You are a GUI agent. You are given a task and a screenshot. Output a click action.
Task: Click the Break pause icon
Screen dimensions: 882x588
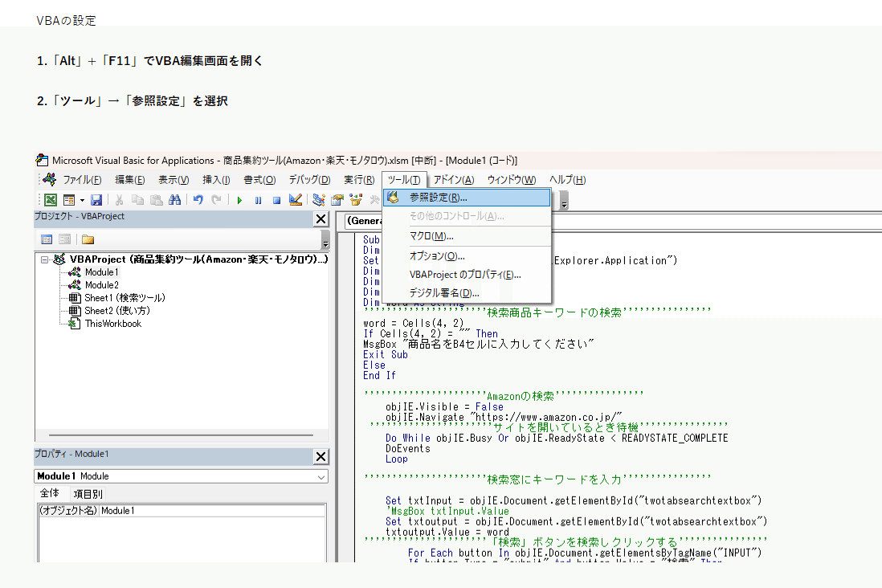coord(258,200)
